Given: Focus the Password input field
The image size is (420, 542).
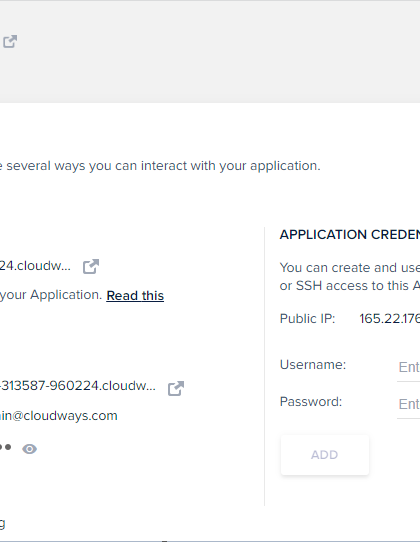Looking at the screenshot, I should click(408, 404).
